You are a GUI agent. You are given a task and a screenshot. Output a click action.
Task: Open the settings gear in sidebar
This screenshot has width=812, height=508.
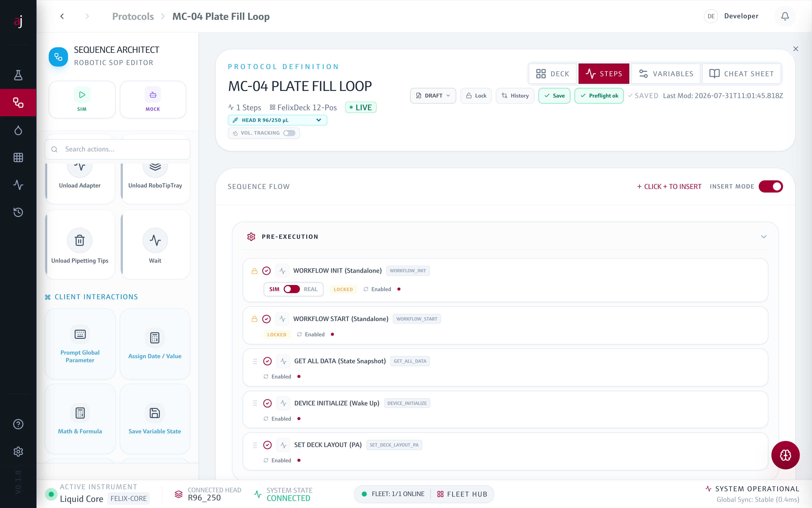click(18, 452)
